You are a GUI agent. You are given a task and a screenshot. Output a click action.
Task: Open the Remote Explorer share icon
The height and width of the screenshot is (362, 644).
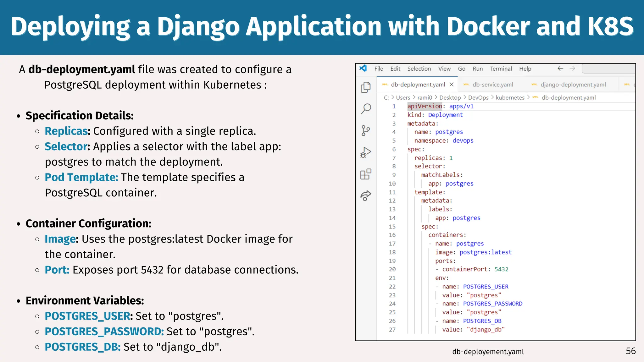click(366, 195)
